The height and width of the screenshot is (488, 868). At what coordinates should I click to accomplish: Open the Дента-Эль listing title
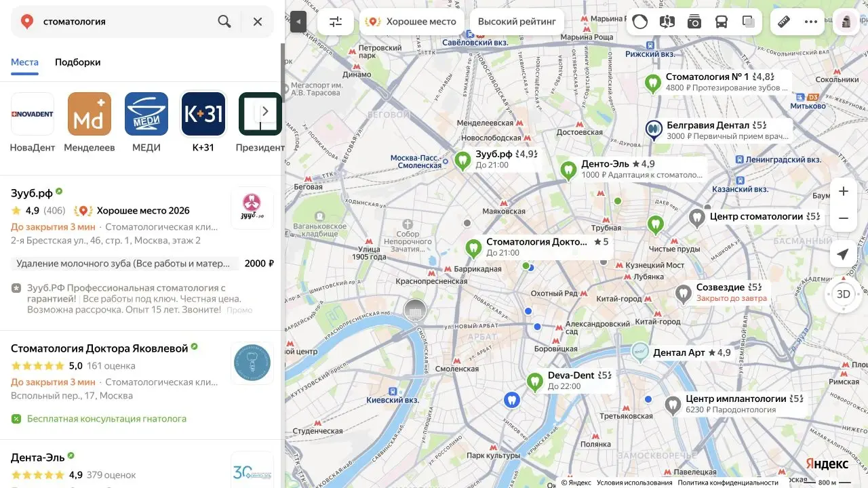pyautogui.click(x=38, y=457)
